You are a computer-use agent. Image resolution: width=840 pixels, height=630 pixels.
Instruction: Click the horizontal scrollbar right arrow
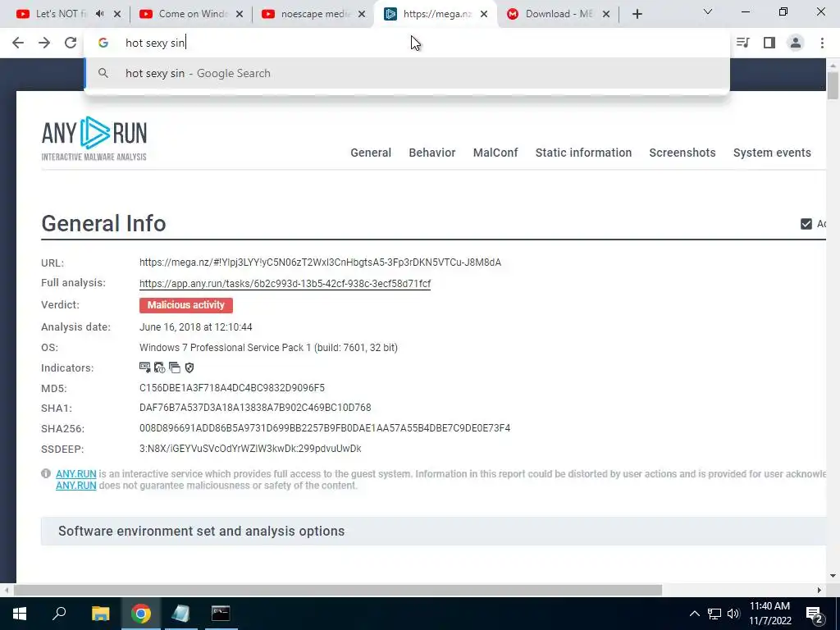(819, 591)
